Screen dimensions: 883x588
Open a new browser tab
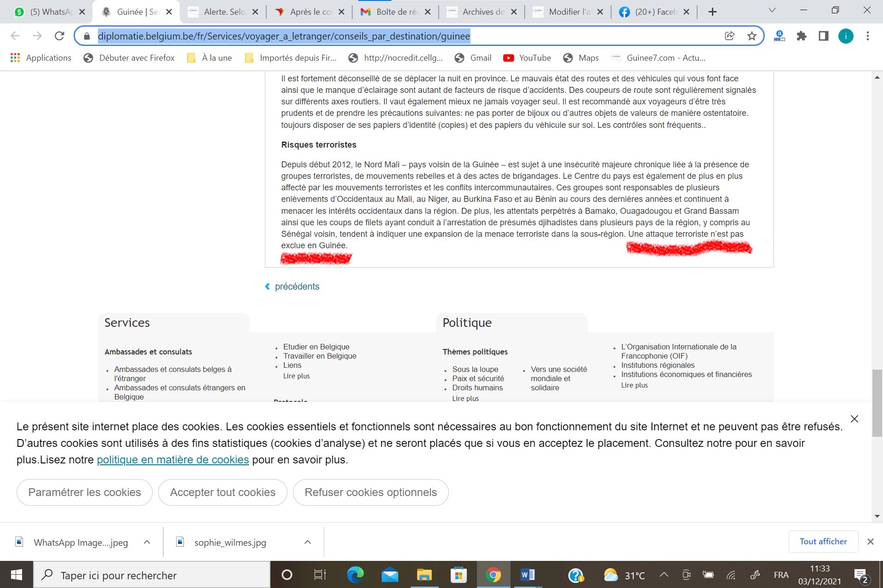(x=712, y=12)
